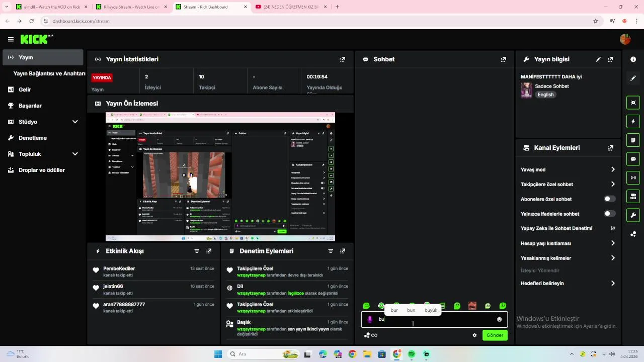Expand the Stüdyo sidebar section
644x362 pixels.
click(75, 122)
